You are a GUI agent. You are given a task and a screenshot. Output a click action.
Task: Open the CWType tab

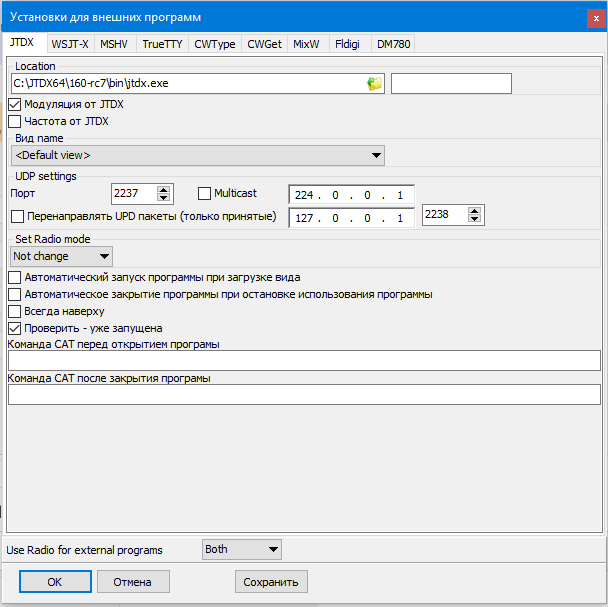[215, 44]
